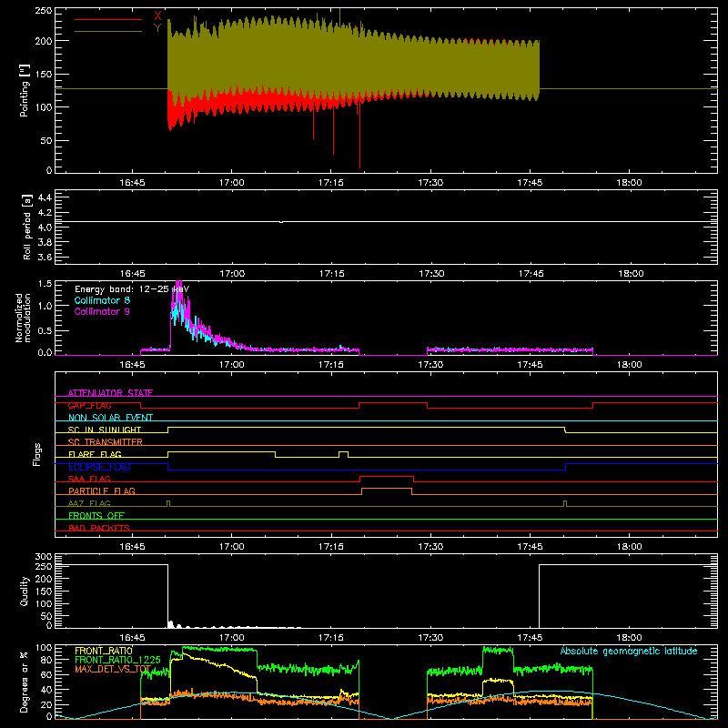Click the olive Y legend label

tap(157, 28)
